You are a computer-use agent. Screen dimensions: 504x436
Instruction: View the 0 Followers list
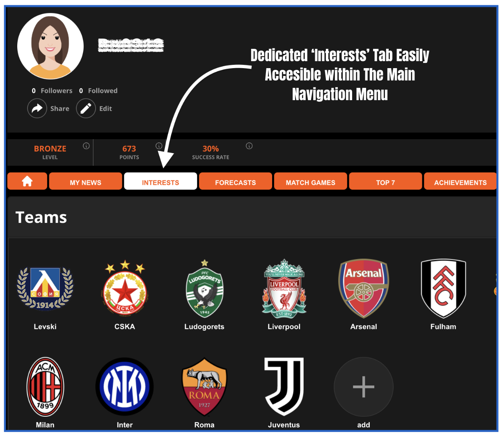pyautogui.click(x=52, y=91)
